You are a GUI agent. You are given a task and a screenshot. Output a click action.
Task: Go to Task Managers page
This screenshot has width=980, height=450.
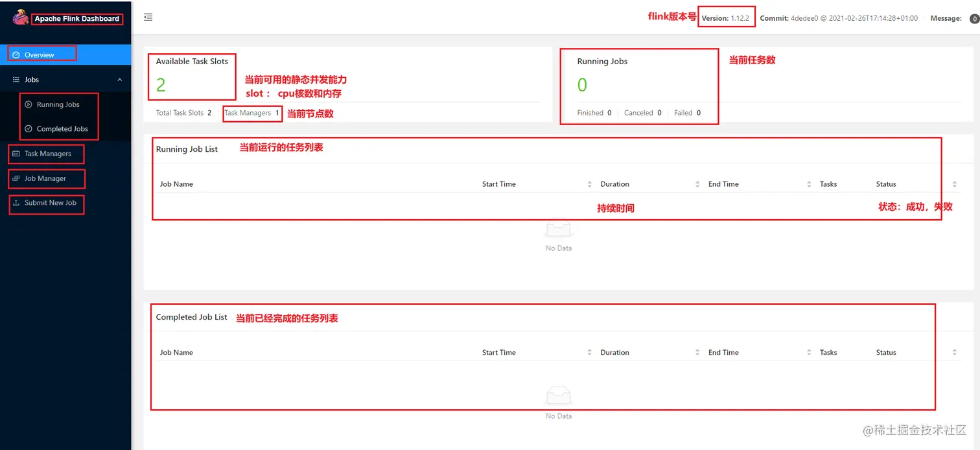coord(48,154)
